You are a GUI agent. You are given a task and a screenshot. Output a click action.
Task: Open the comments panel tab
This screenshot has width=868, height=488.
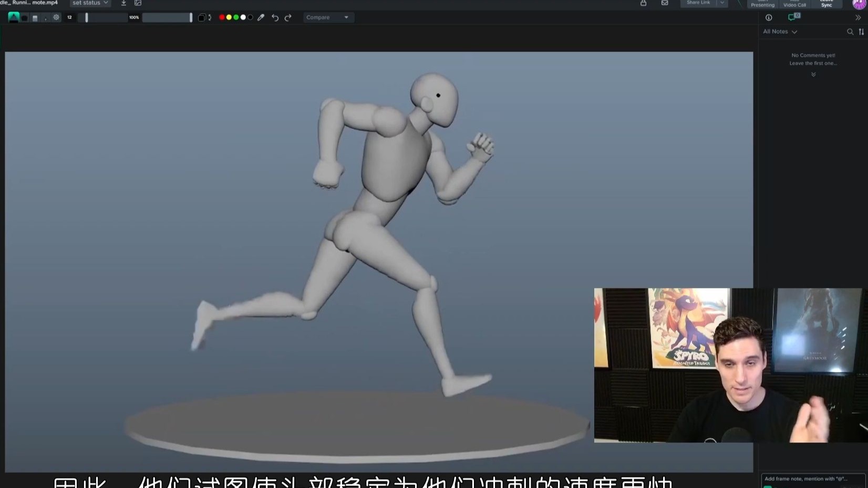[x=793, y=17]
